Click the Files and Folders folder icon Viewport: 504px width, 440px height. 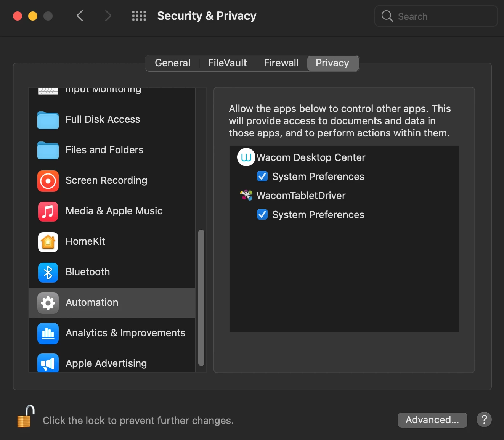48,150
